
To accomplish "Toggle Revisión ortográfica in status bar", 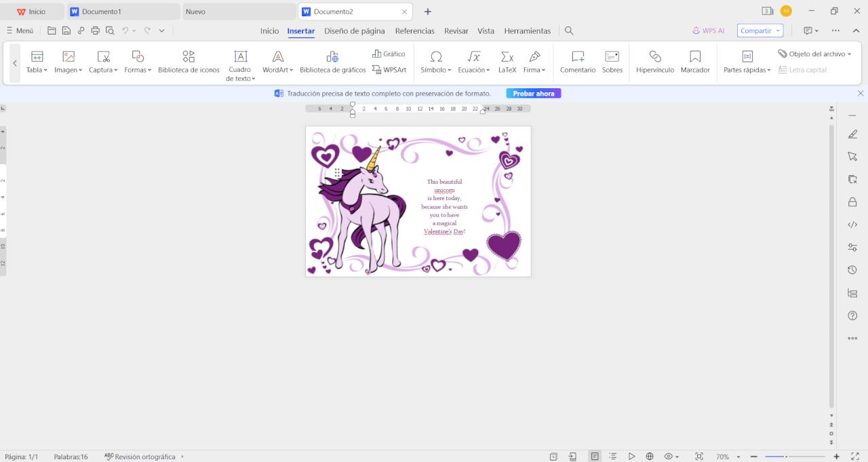I will 144,457.
